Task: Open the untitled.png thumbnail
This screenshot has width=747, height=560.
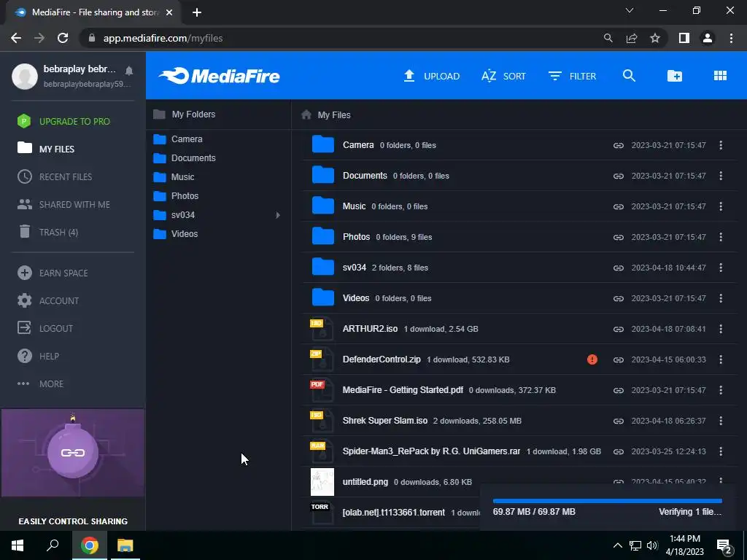Action: [322, 482]
